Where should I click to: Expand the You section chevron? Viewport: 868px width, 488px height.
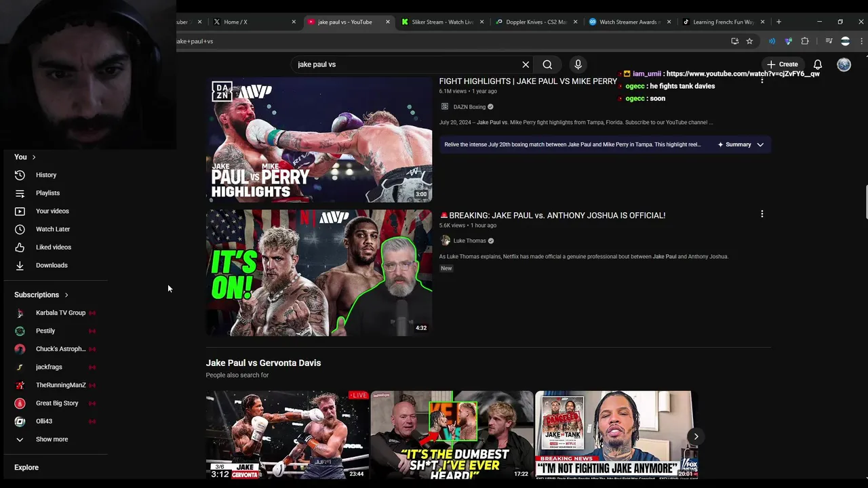pos(33,157)
